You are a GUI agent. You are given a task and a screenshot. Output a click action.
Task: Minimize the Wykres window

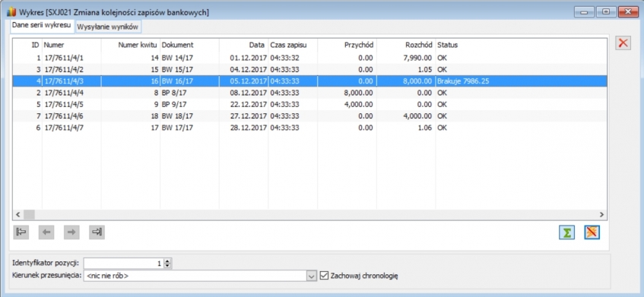click(x=584, y=12)
